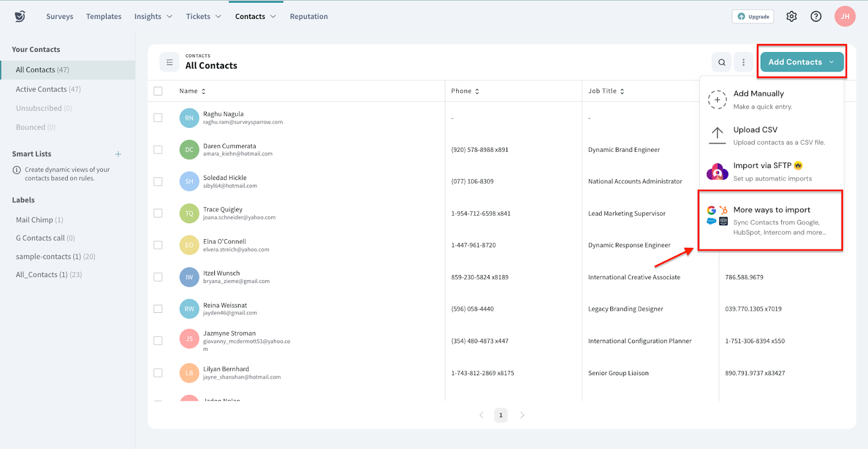Screen dimensions: 868x449
Task: Check the box next to Soledad Hickle
Action: point(158,182)
